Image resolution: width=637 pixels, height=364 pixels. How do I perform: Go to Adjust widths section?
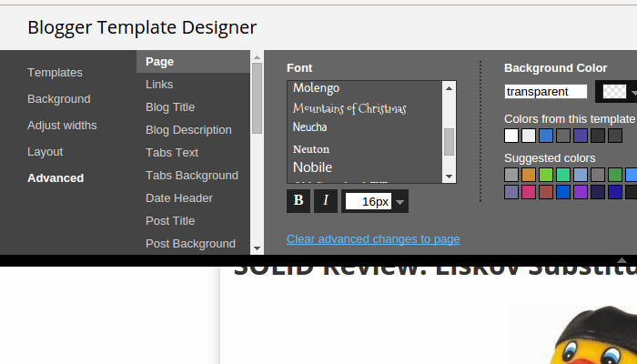tap(62, 126)
